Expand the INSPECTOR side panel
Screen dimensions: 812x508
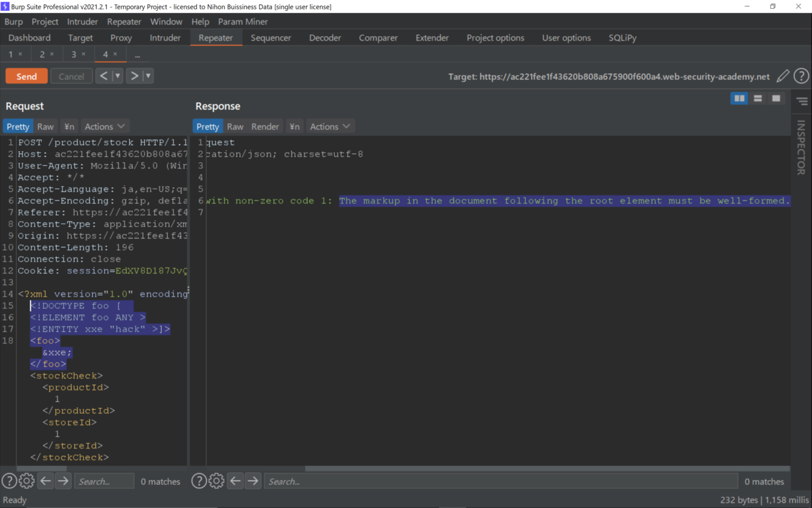coord(801,147)
